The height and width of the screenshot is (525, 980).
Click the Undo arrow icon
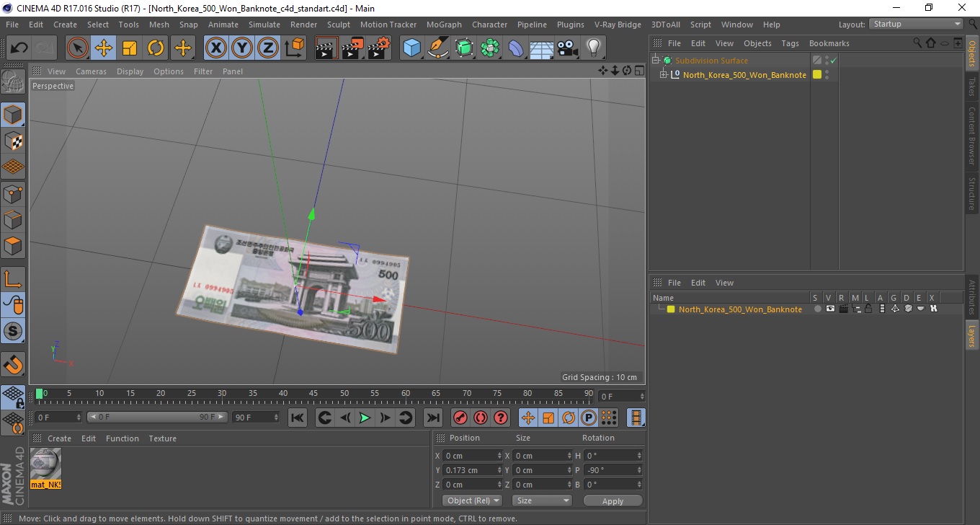coord(19,48)
